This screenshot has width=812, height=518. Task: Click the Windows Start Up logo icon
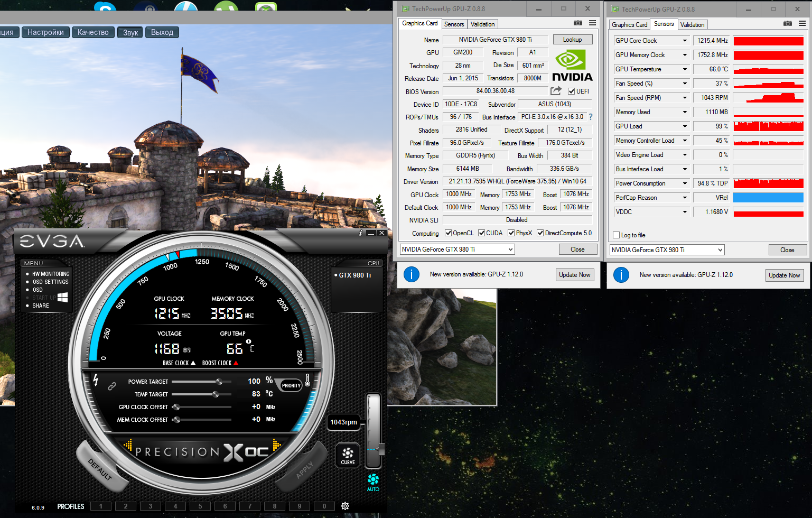62,297
